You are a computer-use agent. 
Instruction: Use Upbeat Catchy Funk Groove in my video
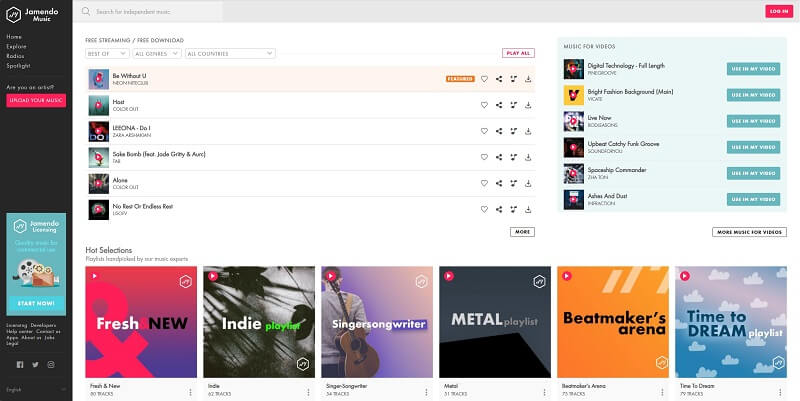[x=753, y=147]
